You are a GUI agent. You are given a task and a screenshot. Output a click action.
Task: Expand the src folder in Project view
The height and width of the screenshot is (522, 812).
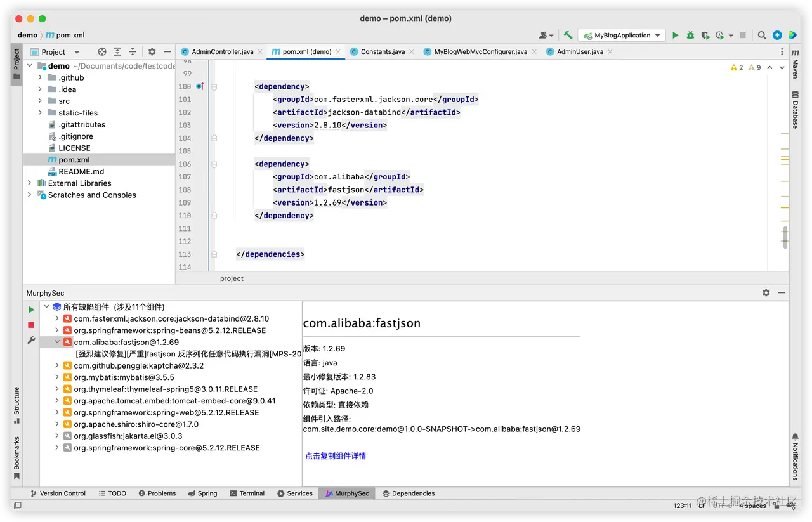pyautogui.click(x=40, y=100)
